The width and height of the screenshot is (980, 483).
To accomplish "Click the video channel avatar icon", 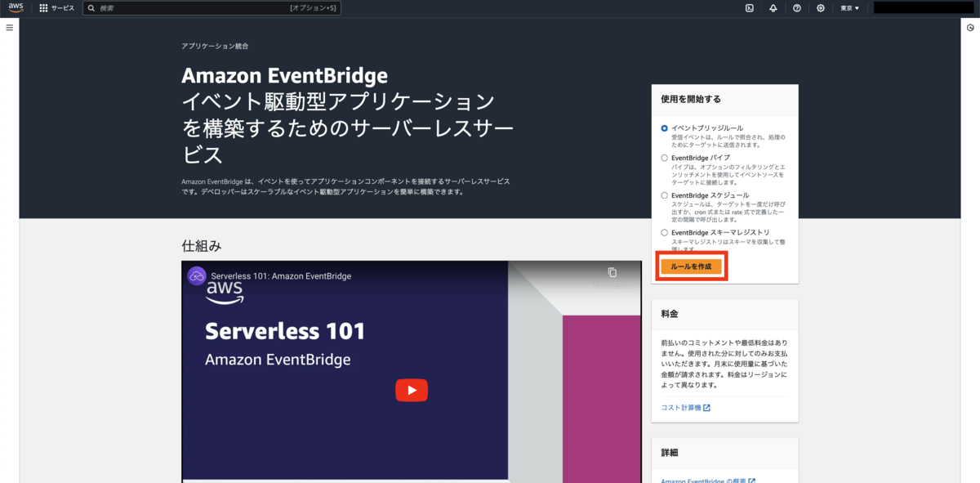I will click(196, 276).
